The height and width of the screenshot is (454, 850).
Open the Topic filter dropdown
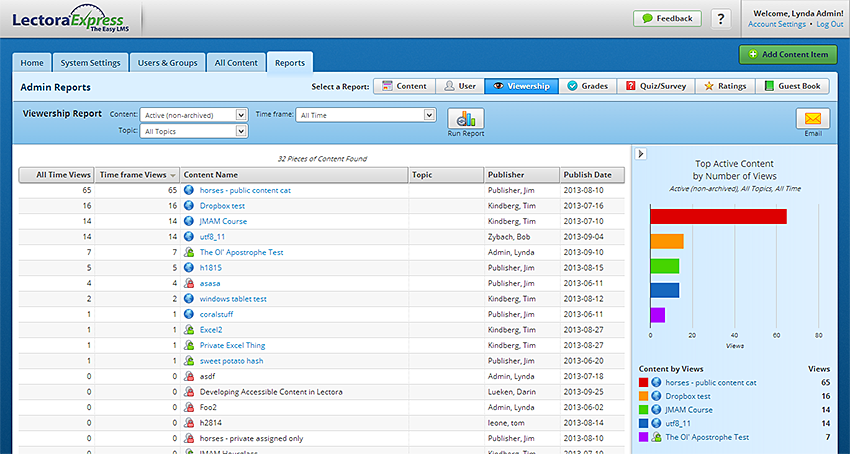click(x=194, y=131)
